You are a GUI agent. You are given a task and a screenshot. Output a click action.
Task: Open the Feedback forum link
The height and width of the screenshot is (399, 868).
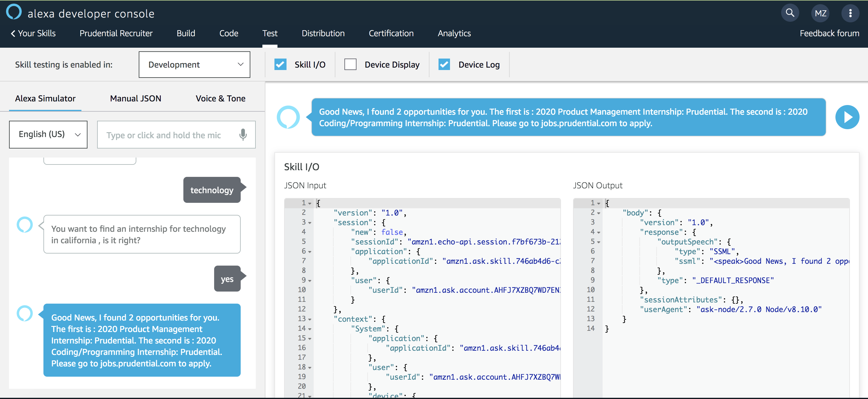click(x=829, y=34)
